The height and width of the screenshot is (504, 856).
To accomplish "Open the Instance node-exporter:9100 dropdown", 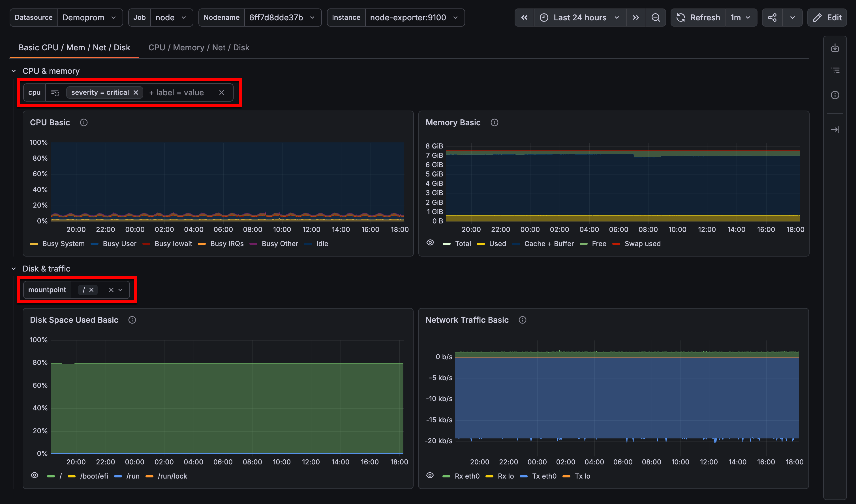I will (x=415, y=18).
